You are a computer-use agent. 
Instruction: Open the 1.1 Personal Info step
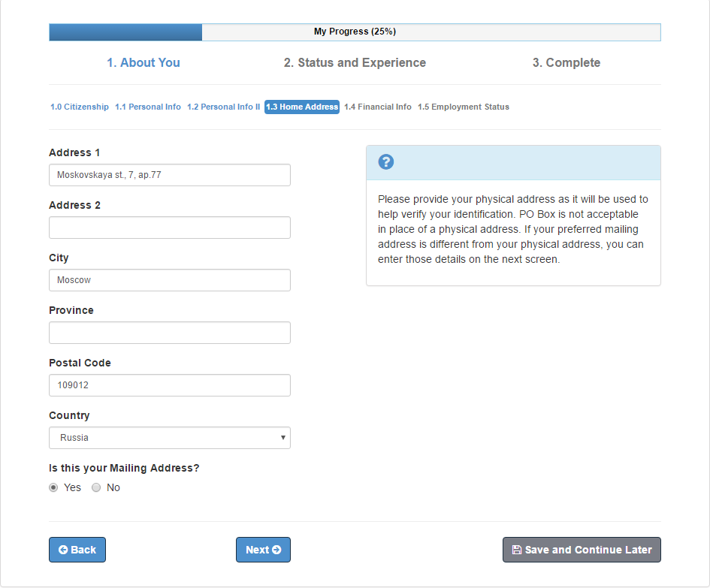click(148, 107)
